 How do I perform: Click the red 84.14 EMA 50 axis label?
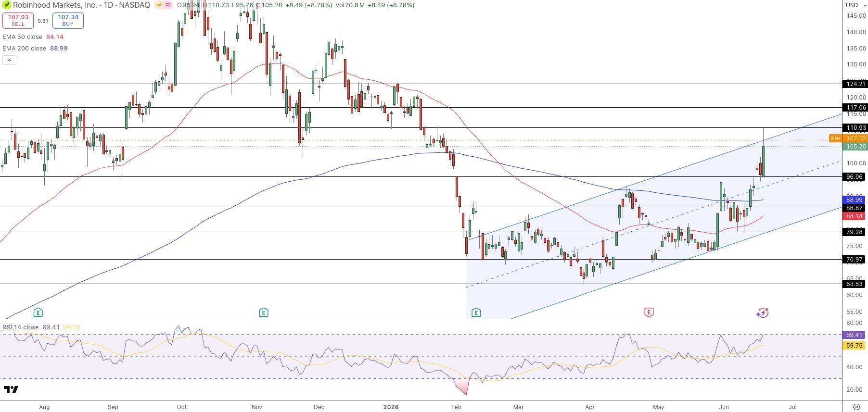(855, 217)
